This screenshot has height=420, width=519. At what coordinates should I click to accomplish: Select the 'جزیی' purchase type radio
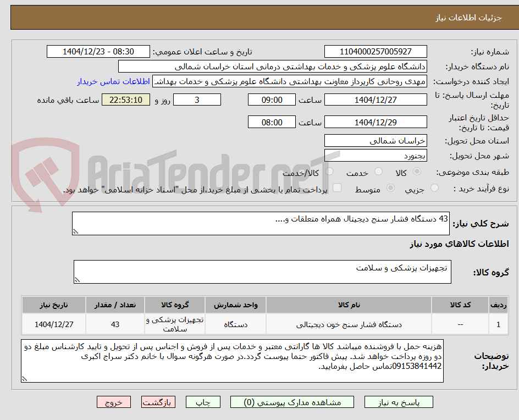[434, 188]
